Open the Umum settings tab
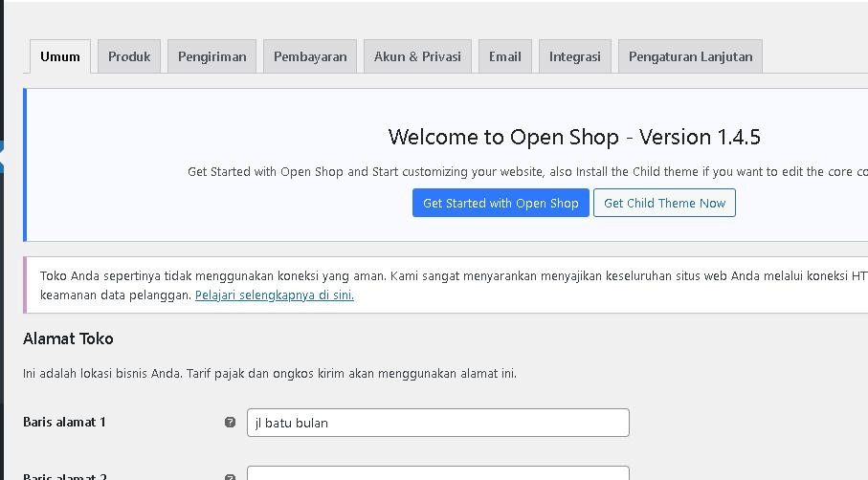 pyautogui.click(x=59, y=56)
